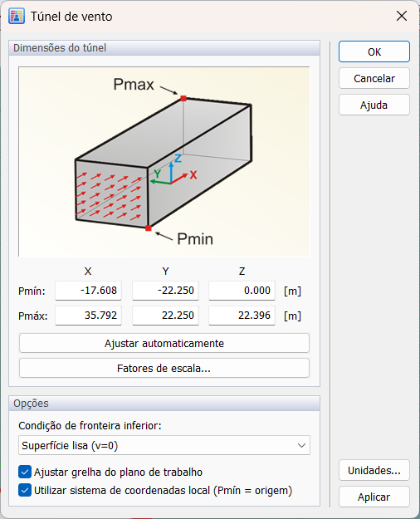Click the red wind arrows on tunnel inlet

(x=110, y=196)
